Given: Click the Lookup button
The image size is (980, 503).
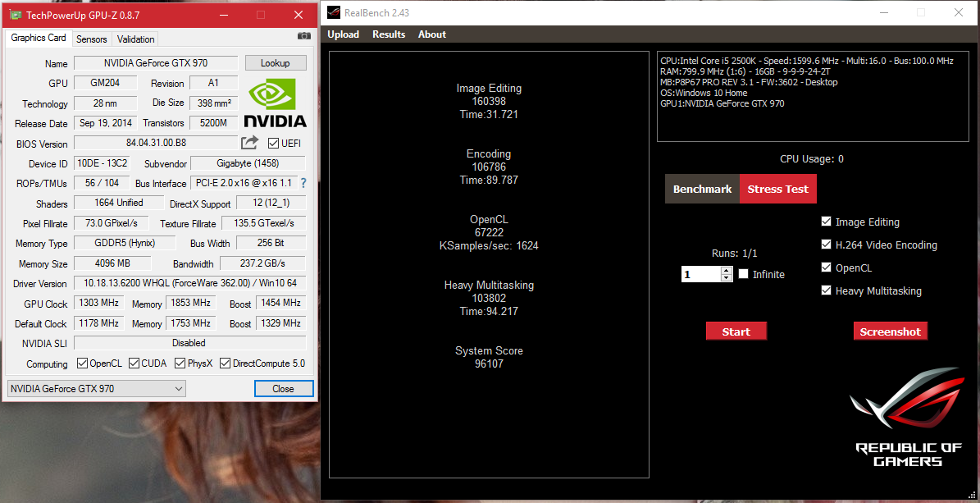Looking at the screenshot, I should tap(275, 63).
